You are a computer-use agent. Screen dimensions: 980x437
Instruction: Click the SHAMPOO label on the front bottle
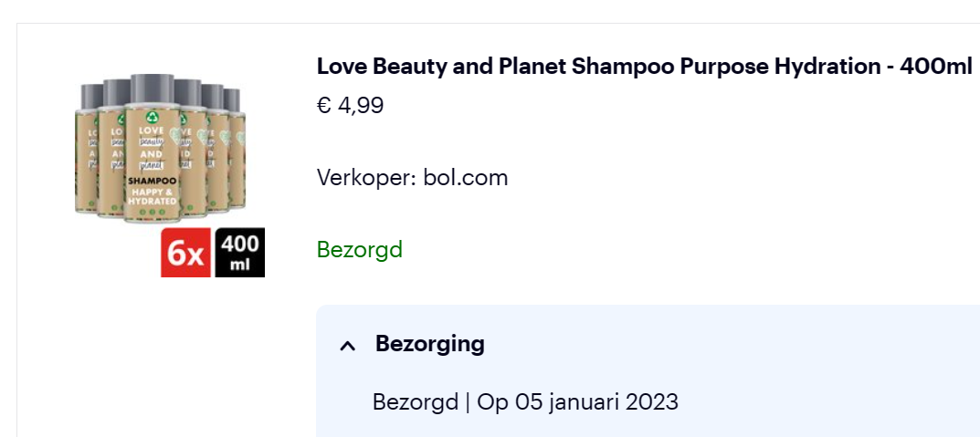coord(152,182)
